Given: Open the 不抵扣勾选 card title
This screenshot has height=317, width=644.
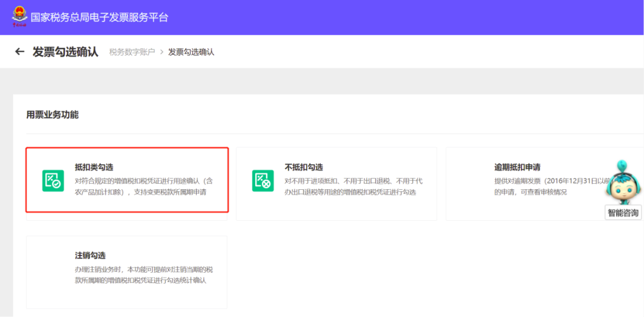Looking at the screenshot, I should pyautogui.click(x=304, y=167).
